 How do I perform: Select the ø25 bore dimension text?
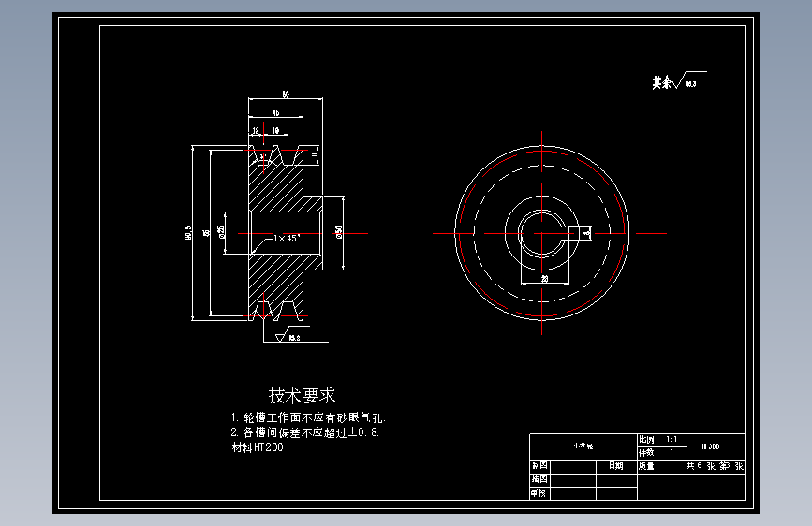[x=221, y=232]
